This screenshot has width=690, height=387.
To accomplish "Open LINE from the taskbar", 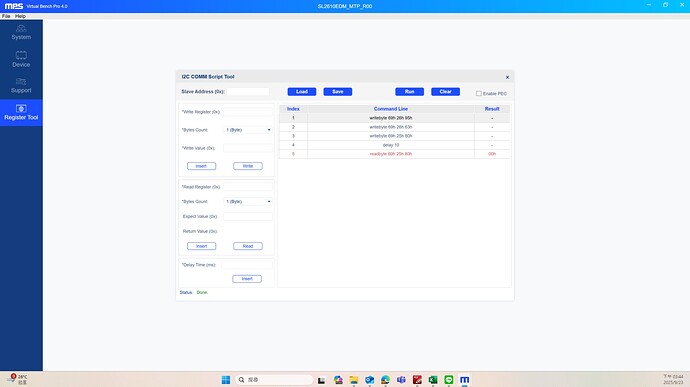I will tap(449, 380).
